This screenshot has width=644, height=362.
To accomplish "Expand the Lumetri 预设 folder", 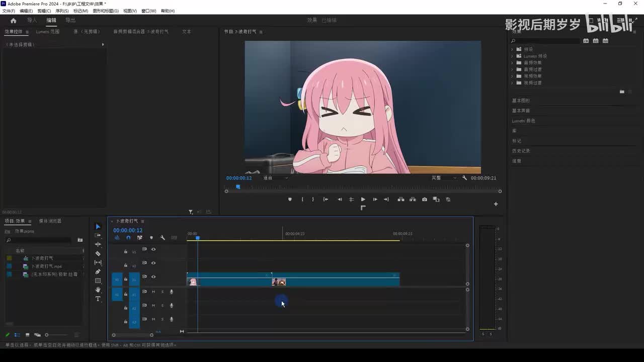I will 512,56.
